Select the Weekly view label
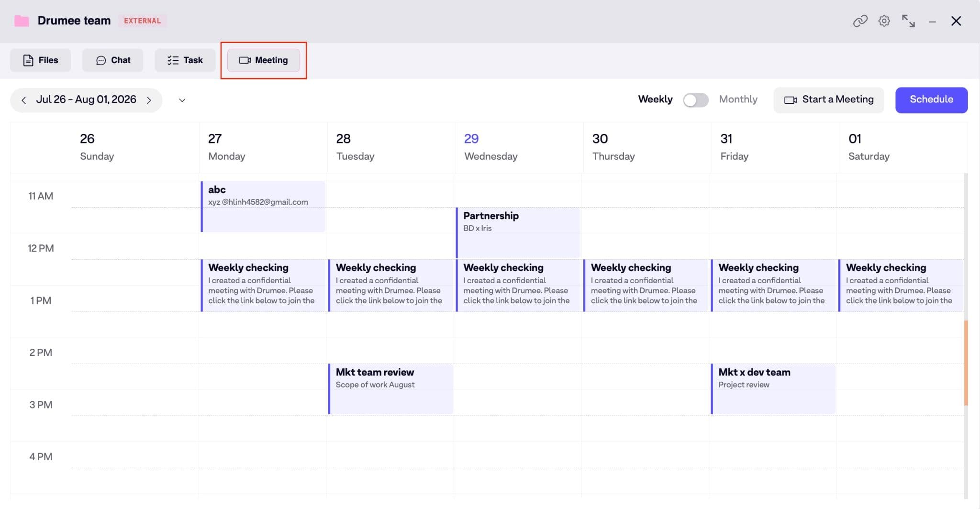Screen dimensions: 980x509 click(x=655, y=99)
